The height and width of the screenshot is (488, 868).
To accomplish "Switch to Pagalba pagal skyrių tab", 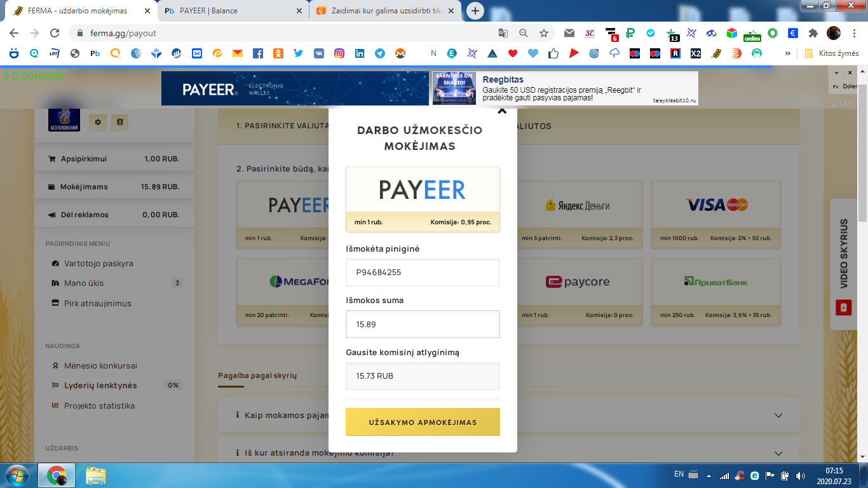I will click(257, 376).
